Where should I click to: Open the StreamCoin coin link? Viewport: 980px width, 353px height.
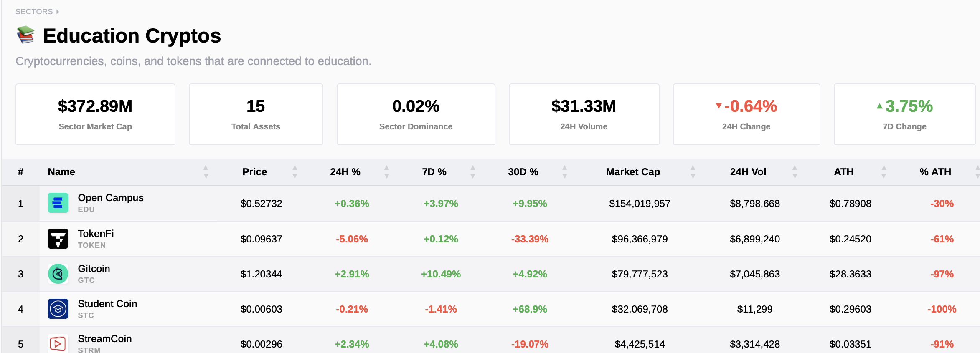coord(105,339)
